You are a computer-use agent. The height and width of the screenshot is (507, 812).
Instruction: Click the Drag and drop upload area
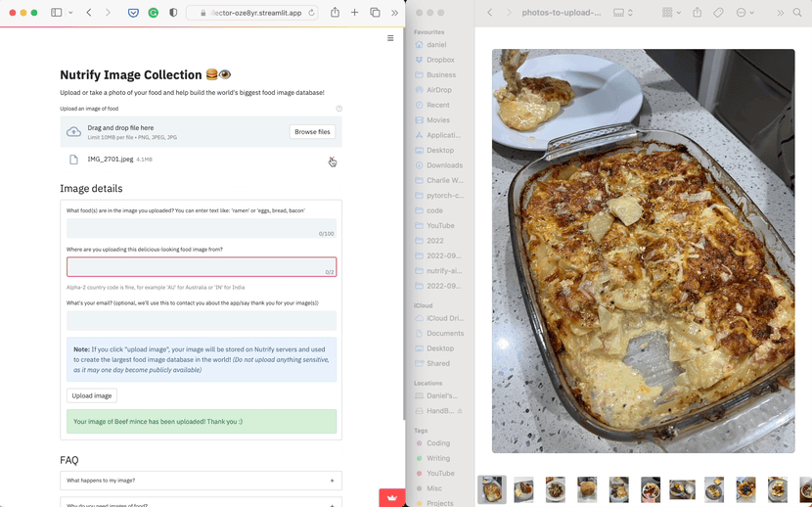pos(201,132)
